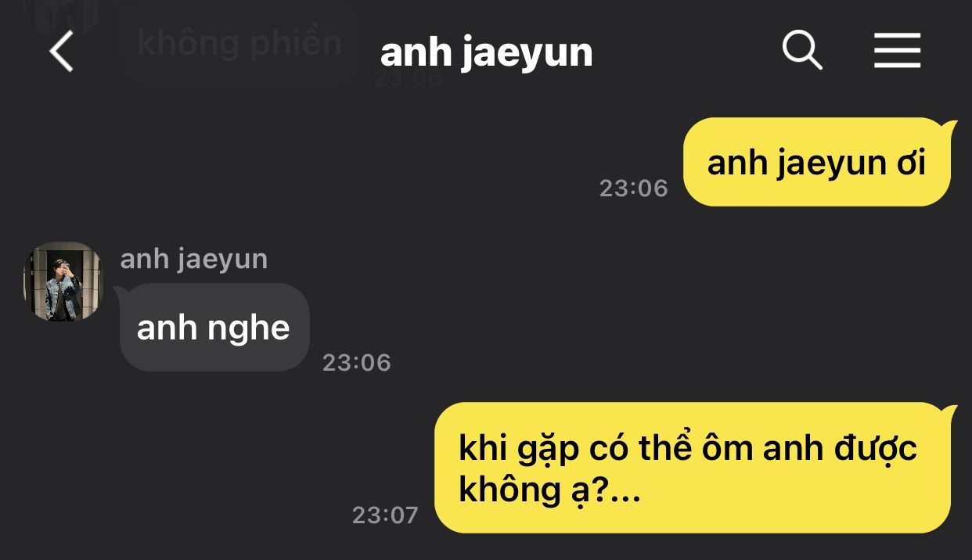972x560 pixels.
Task: View anh jaeyun's profile picture
Action: (x=63, y=281)
